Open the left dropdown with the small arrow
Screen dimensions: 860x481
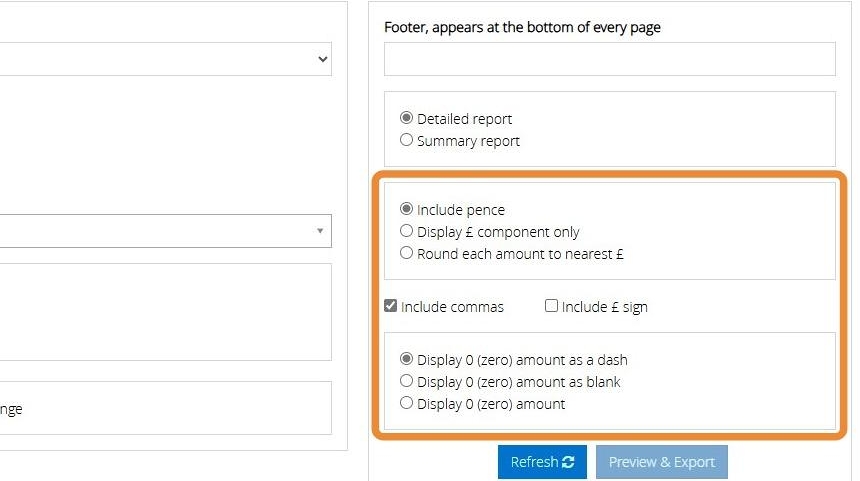coord(320,231)
